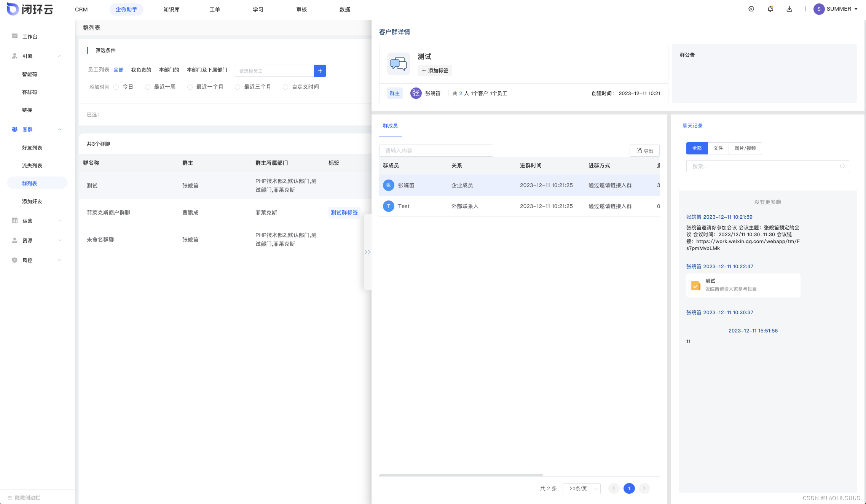Click the 资源 sidebar icon

pos(14,240)
